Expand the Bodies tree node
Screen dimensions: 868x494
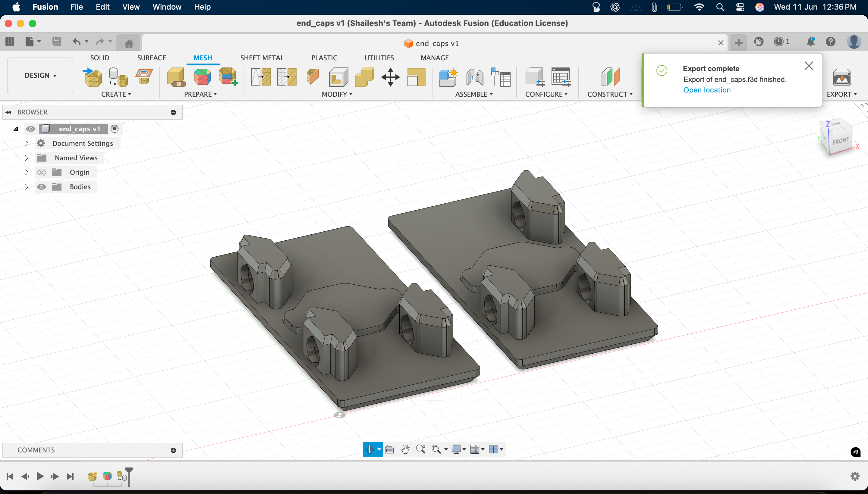(x=26, y=187)
